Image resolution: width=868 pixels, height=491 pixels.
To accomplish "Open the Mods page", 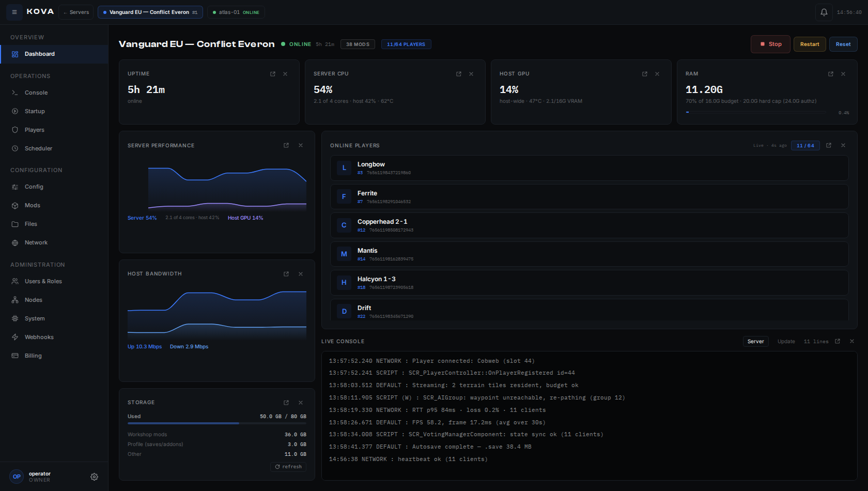I will click(x=54, y=205).
